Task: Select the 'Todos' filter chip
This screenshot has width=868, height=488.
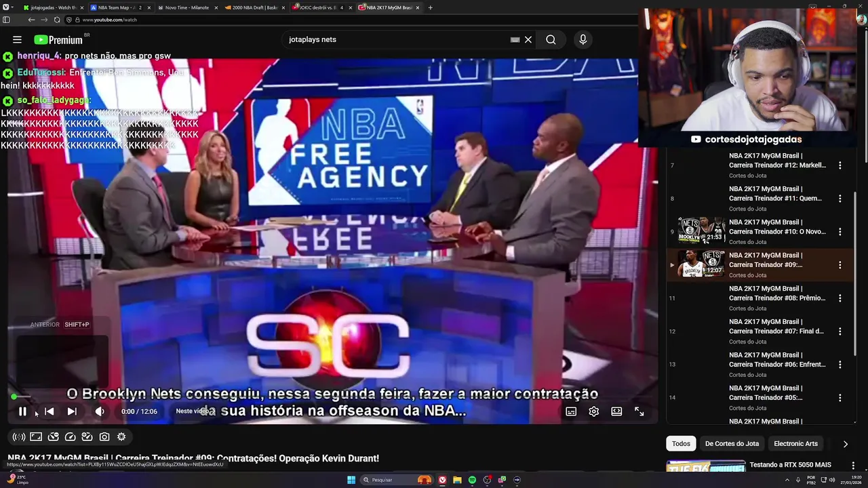Action: [681, 444]
